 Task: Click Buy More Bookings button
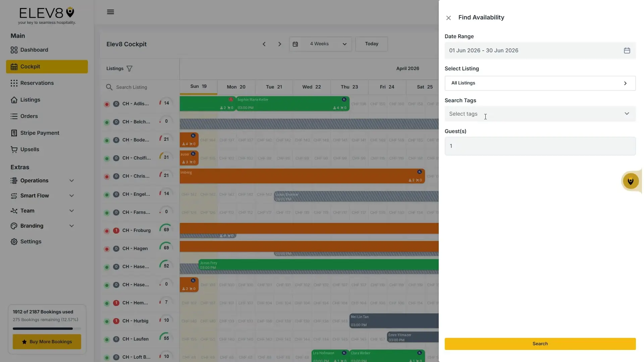47,342
